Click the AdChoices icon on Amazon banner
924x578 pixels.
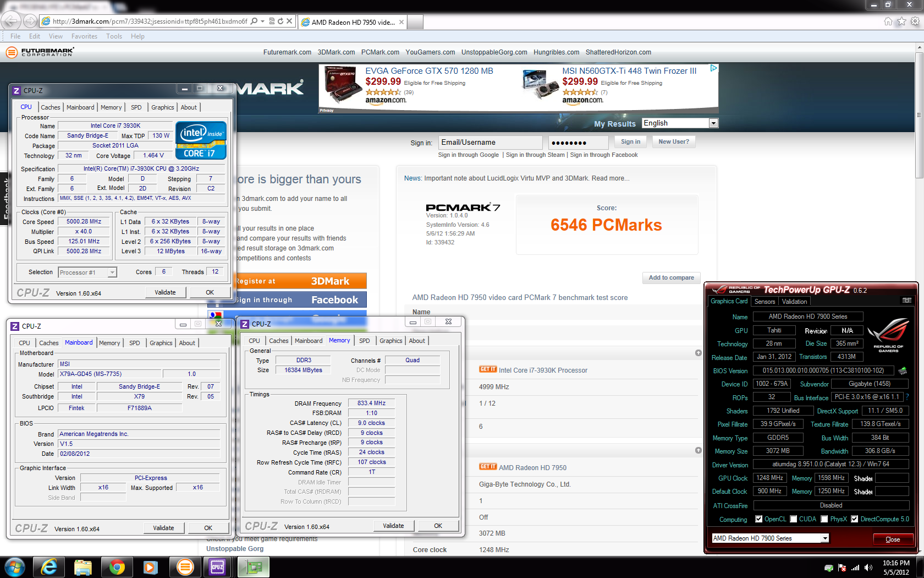tap(713, 68)
